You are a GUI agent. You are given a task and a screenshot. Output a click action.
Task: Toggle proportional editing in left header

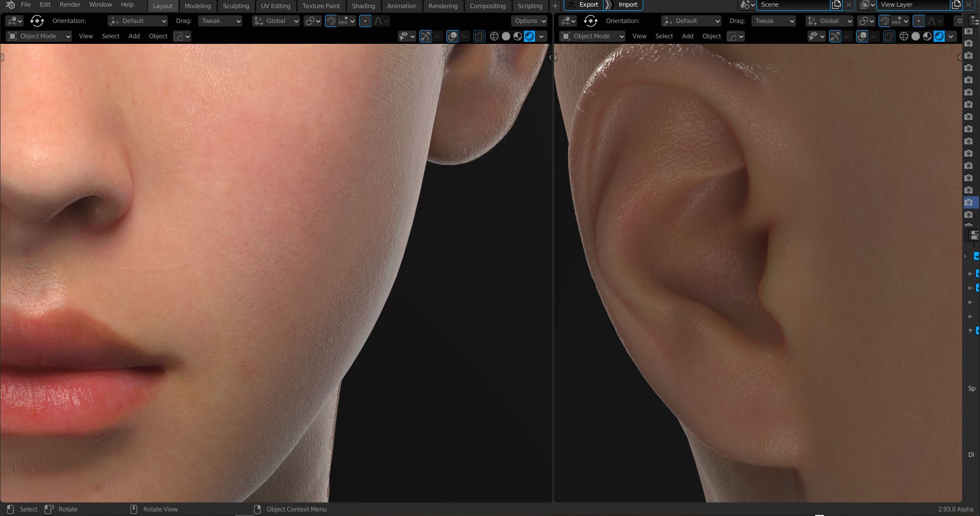[x=365, y=21]
